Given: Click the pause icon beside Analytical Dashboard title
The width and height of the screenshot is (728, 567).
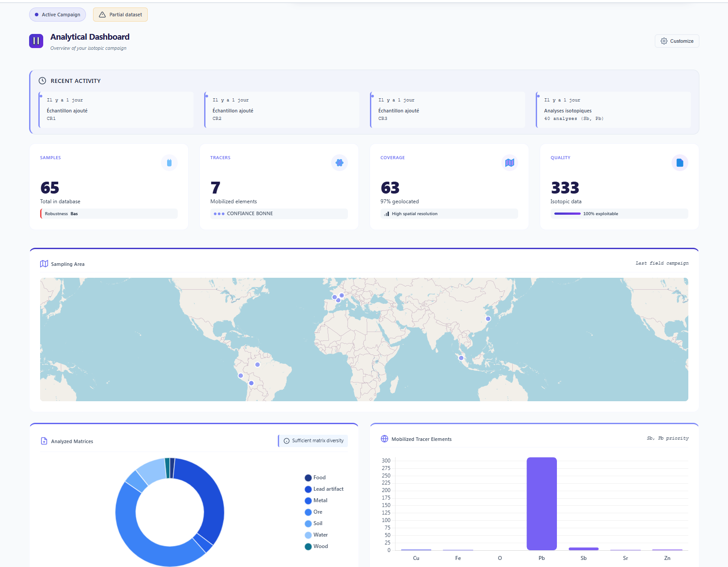Looking at the screenshot, I should (x=36, y=41).
